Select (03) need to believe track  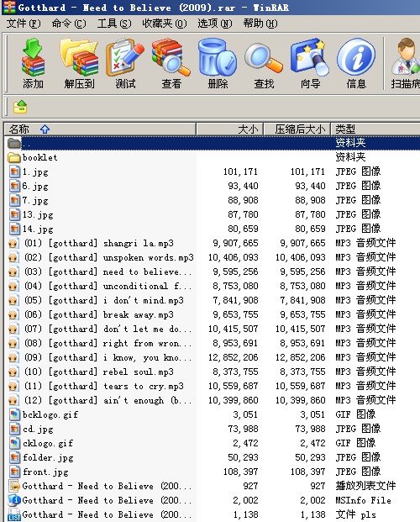click(108, 272)
